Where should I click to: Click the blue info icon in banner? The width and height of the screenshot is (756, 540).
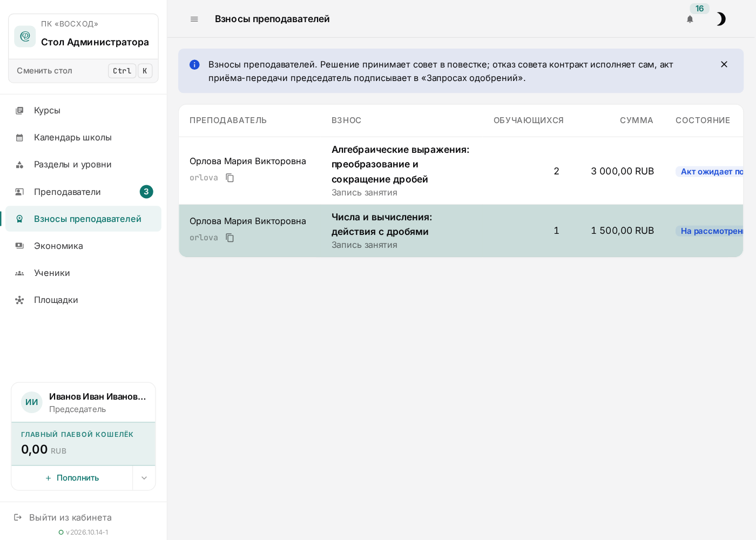click(194, 65)
